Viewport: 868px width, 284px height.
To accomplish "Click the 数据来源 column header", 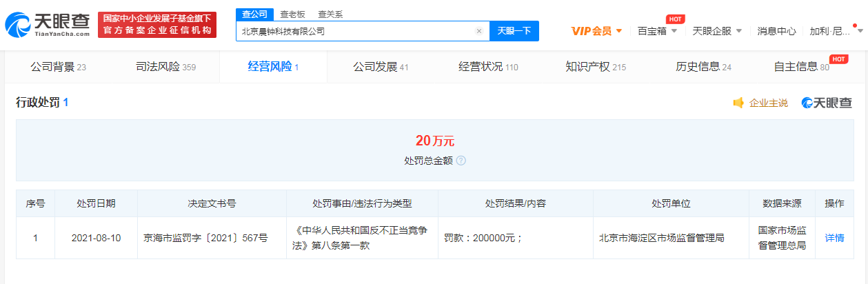I will tap(782, 204).
